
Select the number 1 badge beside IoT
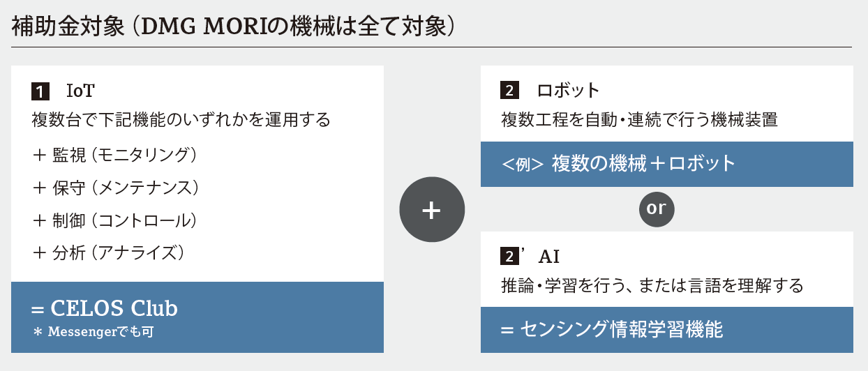[x=40, y=91]
